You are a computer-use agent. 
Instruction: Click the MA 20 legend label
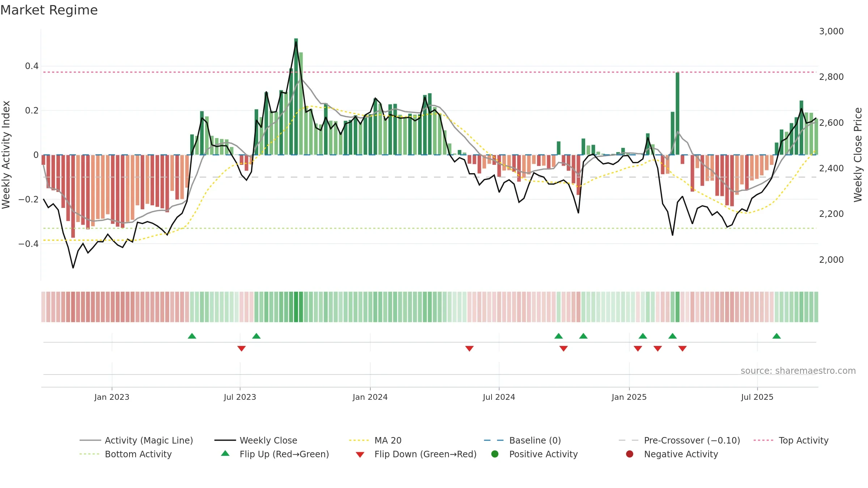388,440
